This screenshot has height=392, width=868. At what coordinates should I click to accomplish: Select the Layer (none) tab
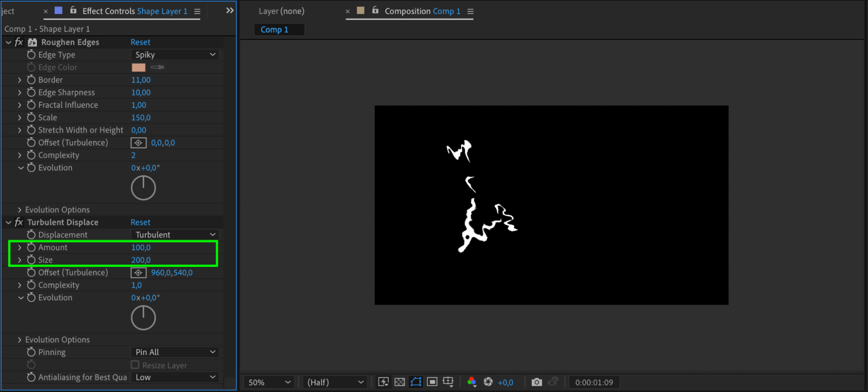click(x=281, y=11)
